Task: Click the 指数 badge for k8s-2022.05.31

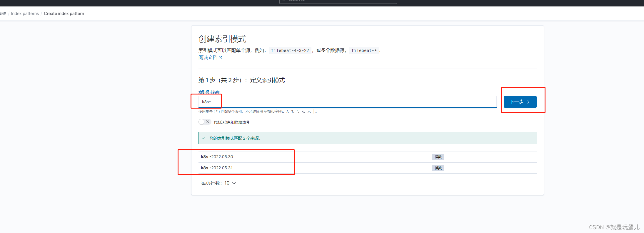Action: point(438,168)
